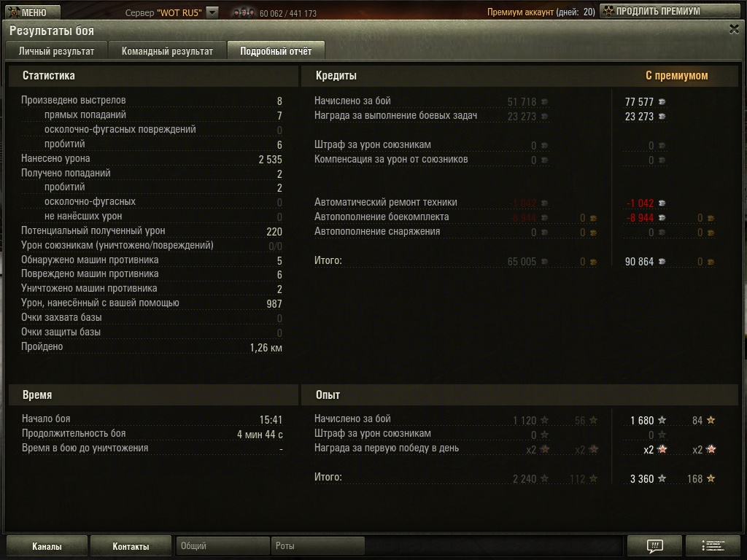
Task: Click the list icon at bottom right
Action: (x=713, y=545)
